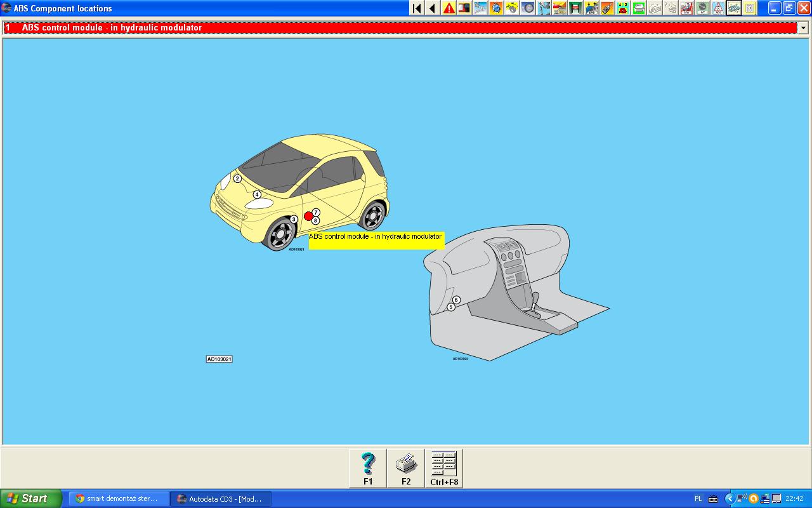The height and width of the screenshot is (508, 812).
Task: Select component marker 4 on car hood
Action: (257, 194)
